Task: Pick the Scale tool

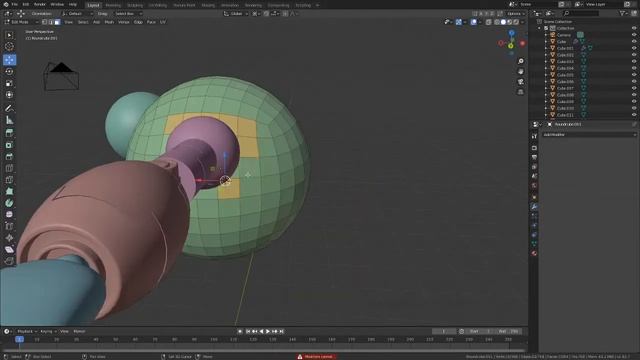Action: [x=9, y=83]
